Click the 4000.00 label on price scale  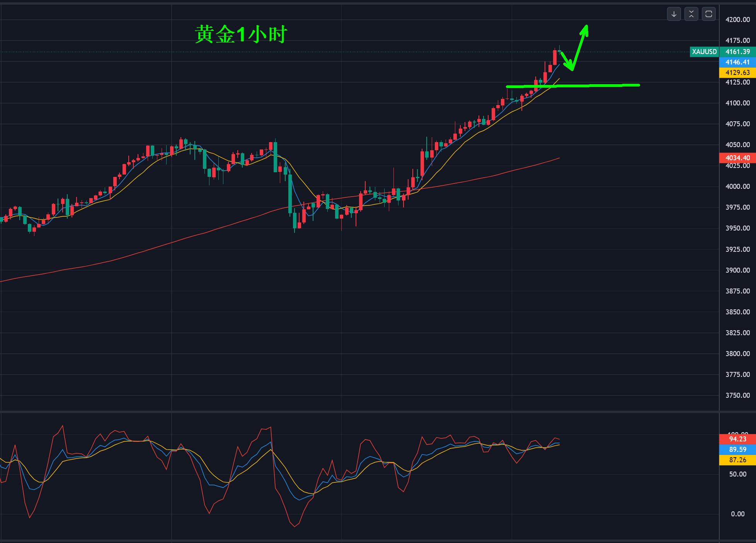pyautogui.click(x=737, y=187)
